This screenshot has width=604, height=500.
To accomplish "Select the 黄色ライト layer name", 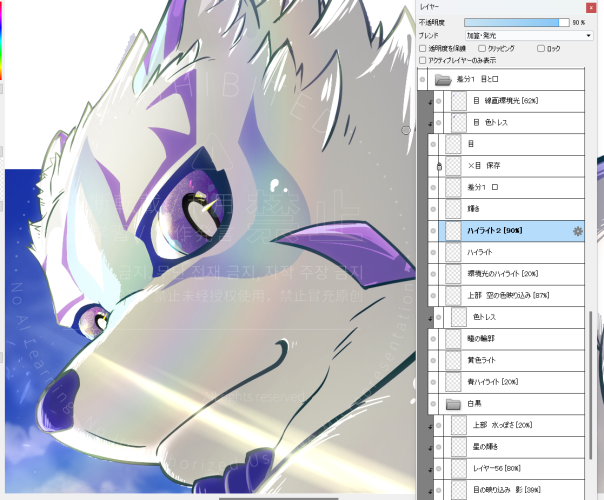I will (x=482, y=361).
